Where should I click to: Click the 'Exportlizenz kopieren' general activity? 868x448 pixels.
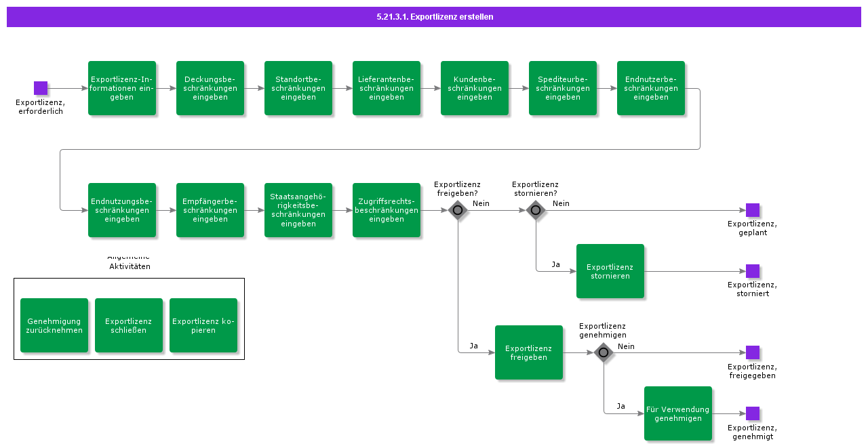tap(203, 325)
